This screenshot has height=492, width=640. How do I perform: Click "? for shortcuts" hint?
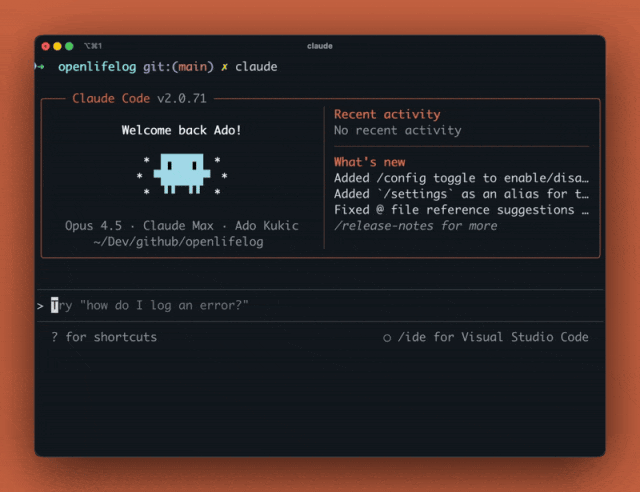[104, 337]
